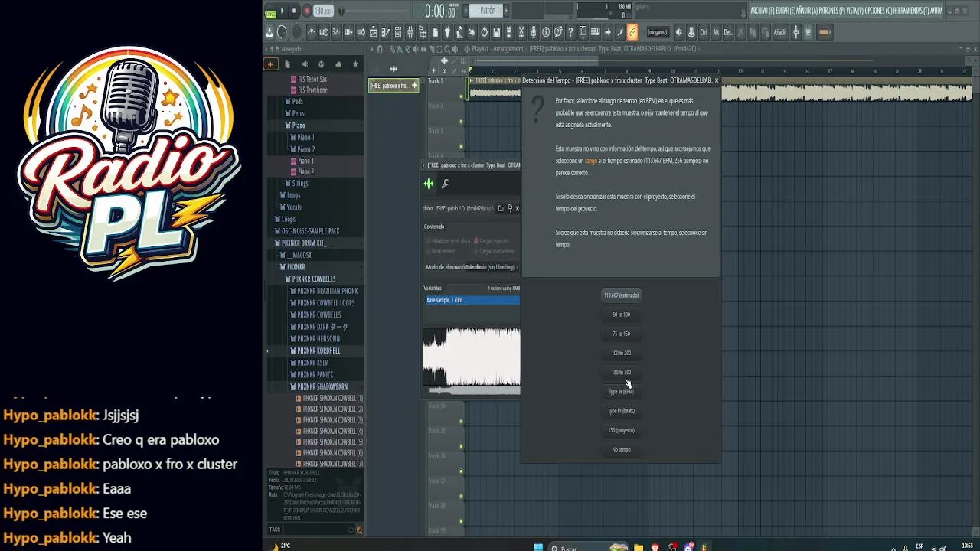This screenshot has width=980, height=551.
Task: Show the star favorites tab in browser
Action: point(355,64)
